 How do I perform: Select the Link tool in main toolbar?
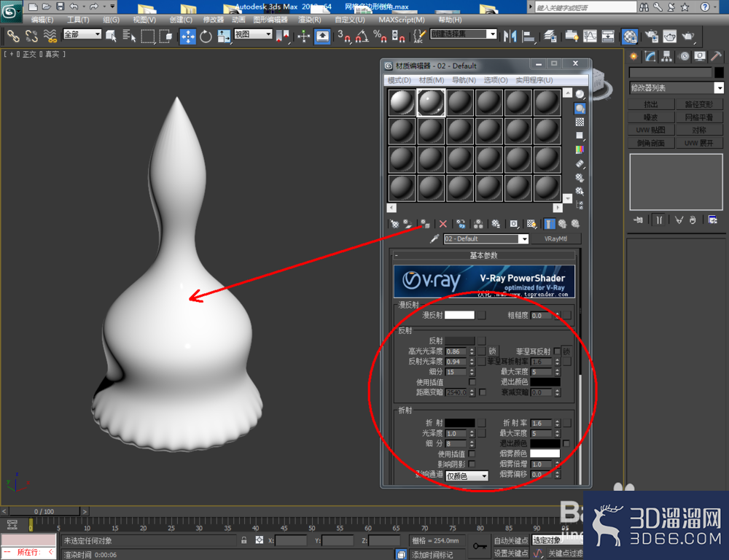(12, 36)
